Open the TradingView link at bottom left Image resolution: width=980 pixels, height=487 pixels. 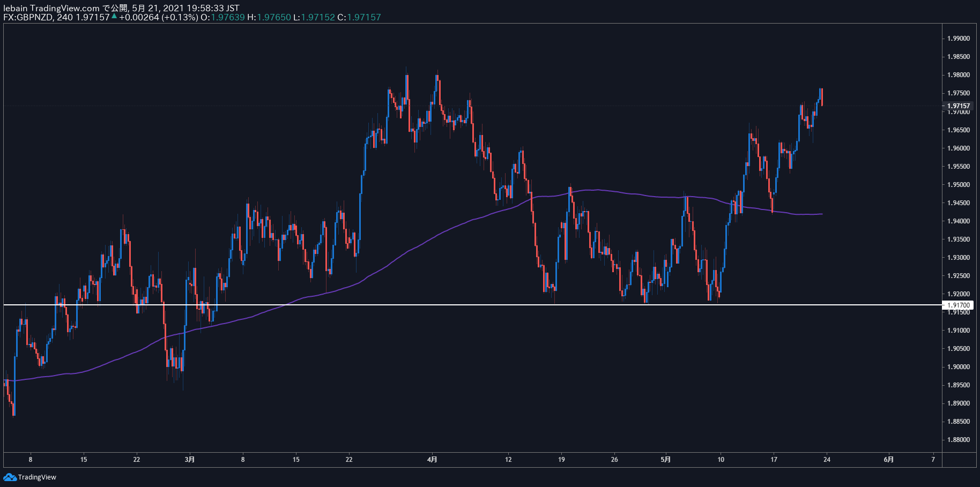coord(37,477)
